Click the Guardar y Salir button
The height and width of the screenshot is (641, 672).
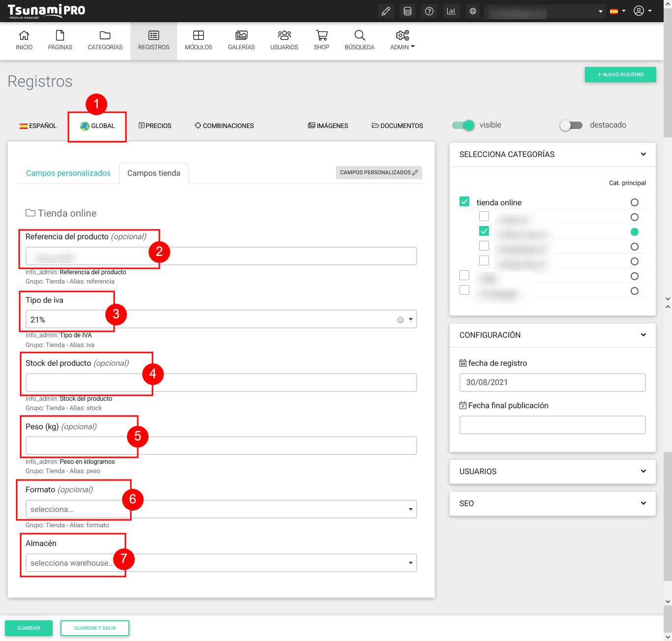[x=95, y=628]
